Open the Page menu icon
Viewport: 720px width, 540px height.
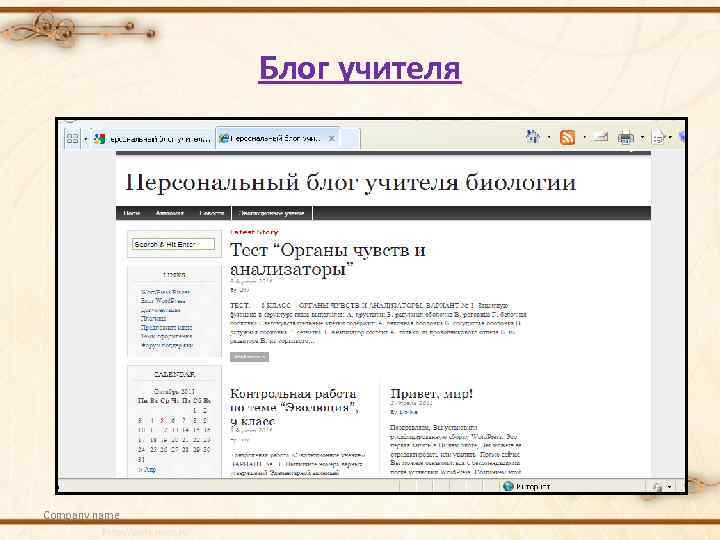pyautogui.click(x=659, y=137)
